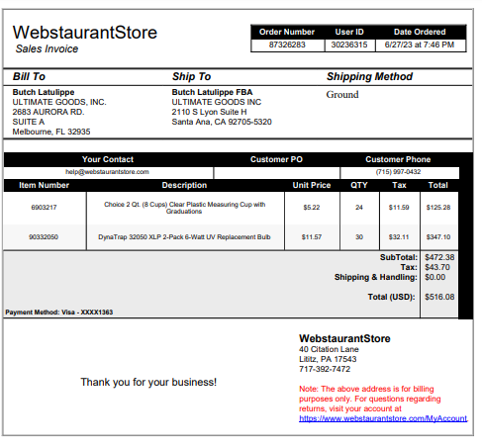Click the SubTotal label
This screenshot has width=482, height=448.
tap(399, 257)
